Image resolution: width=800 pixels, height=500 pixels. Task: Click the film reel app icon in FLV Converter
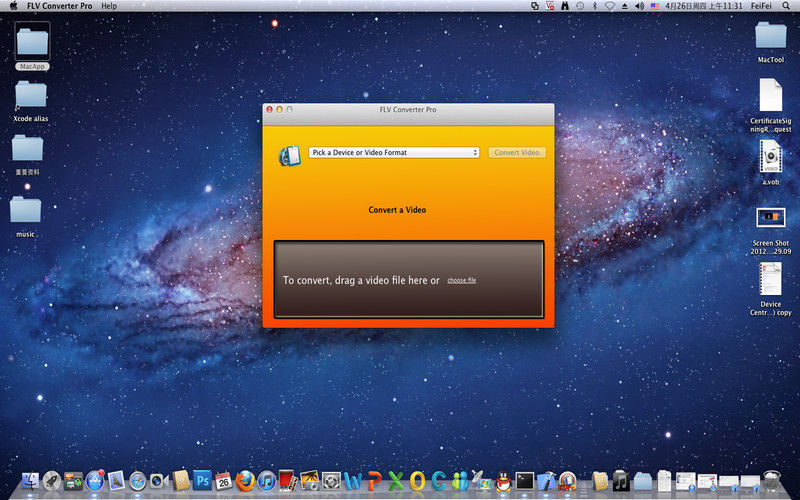[x=290, y=156]
